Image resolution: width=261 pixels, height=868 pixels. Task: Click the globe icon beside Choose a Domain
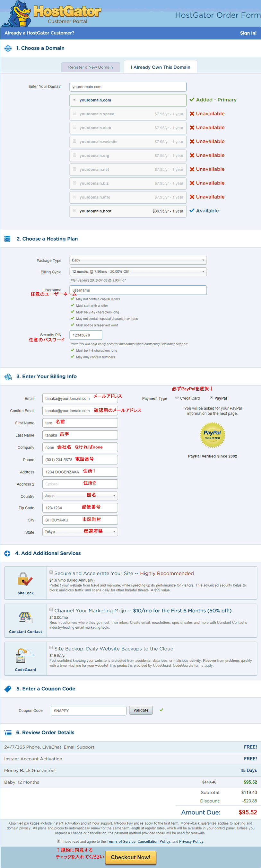8,49
